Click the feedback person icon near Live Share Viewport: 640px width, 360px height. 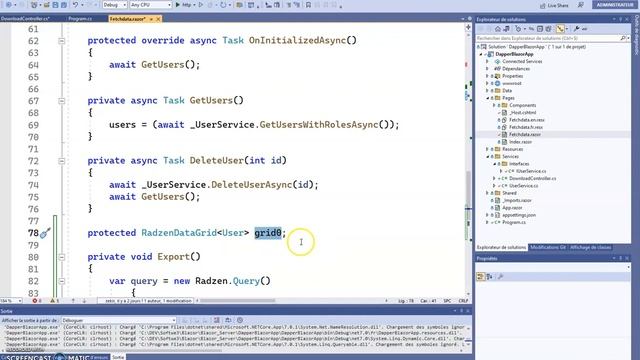[x=580, y=5]
